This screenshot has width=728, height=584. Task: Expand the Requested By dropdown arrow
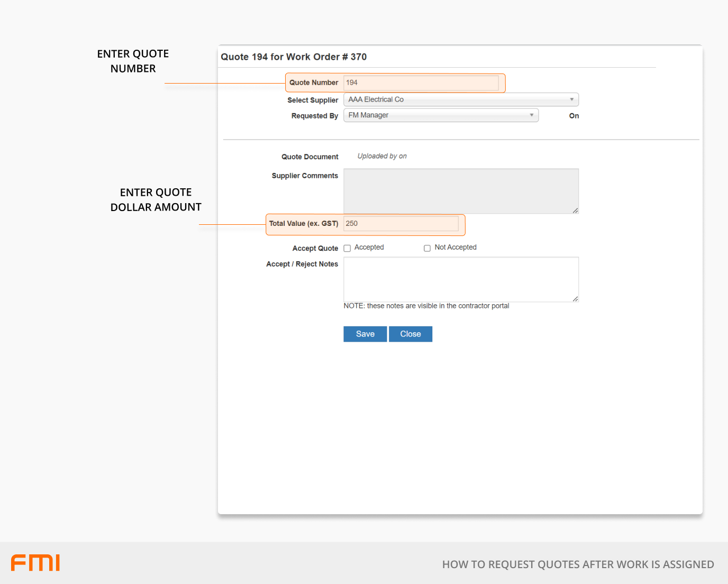point(531,115)
